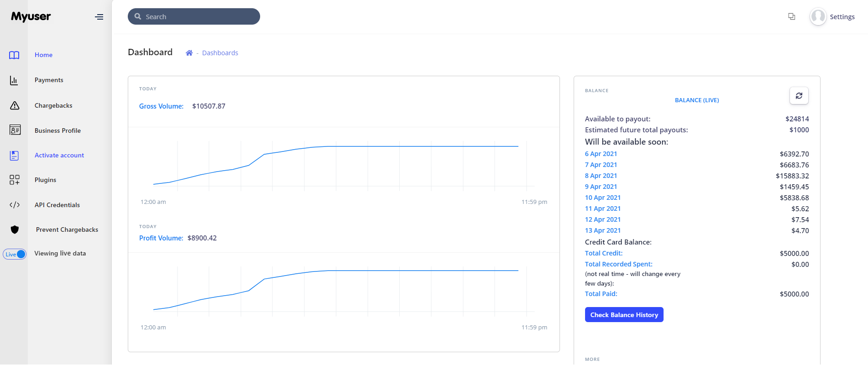Click the Total Recorded Spent label

pos(618,264)
